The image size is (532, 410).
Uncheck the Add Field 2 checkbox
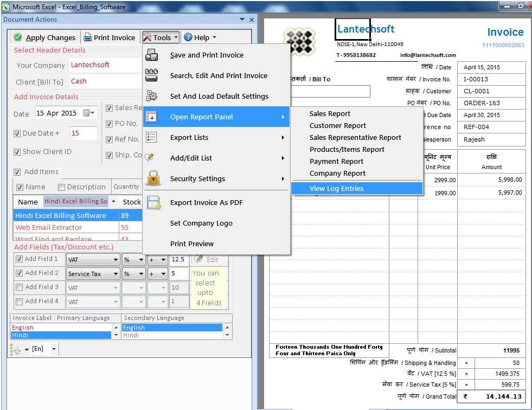pyautogui.click(x=20, y=273)
